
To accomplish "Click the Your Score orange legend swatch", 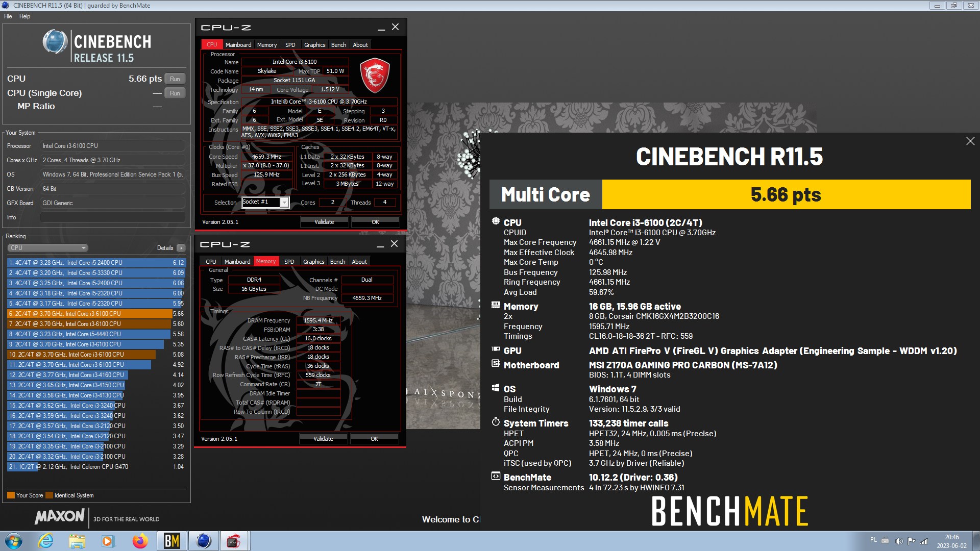I will pos(11,495).
